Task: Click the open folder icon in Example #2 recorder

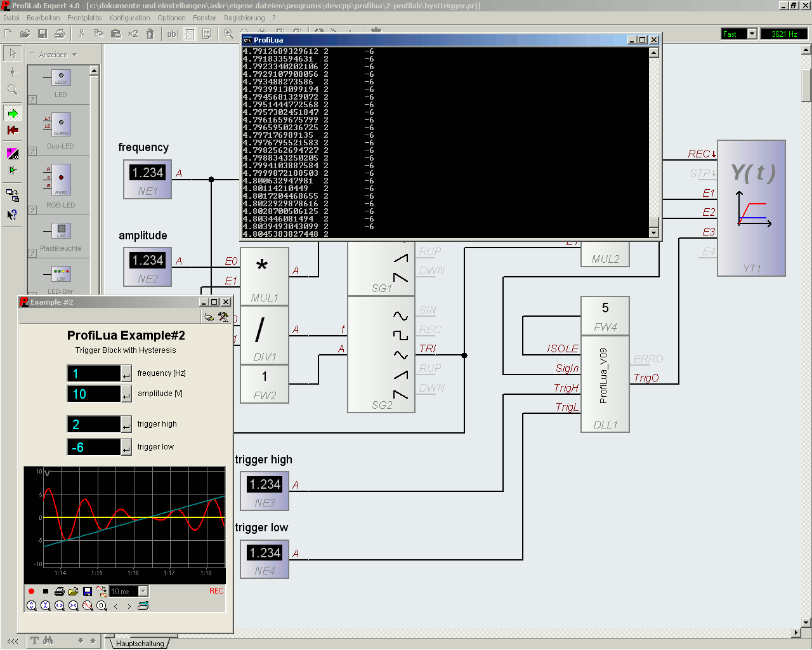Action: point(74,591)
